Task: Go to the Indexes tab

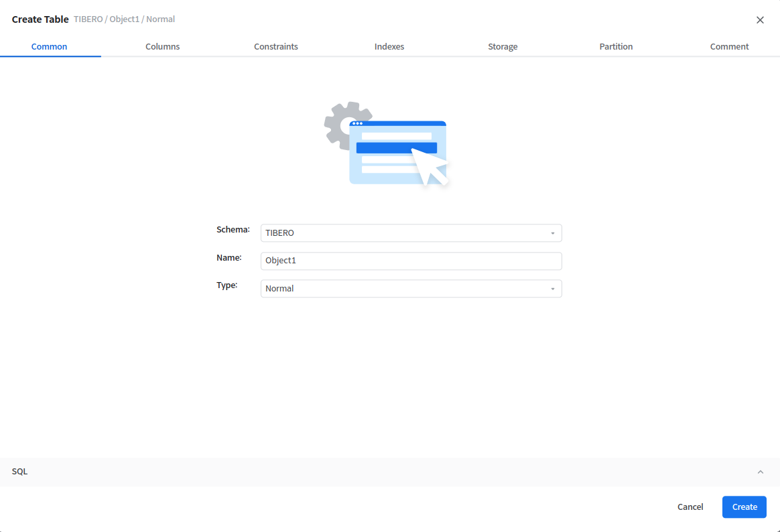Action: 389,47
